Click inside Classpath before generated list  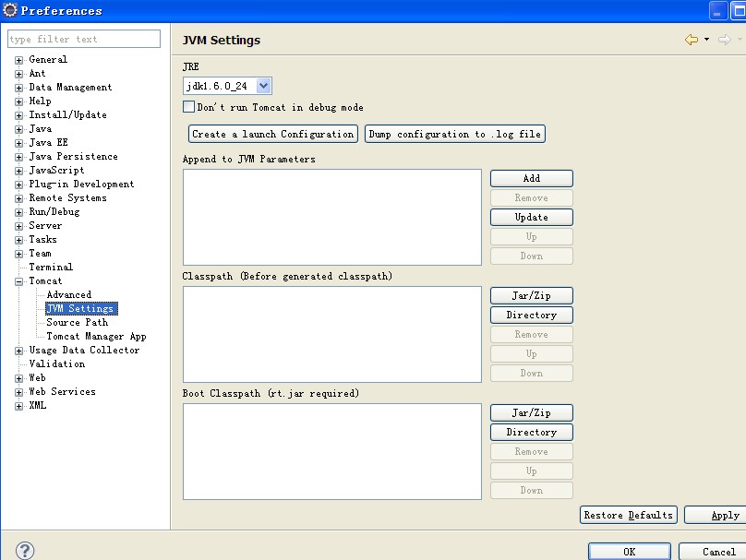(x=332, y=334)
